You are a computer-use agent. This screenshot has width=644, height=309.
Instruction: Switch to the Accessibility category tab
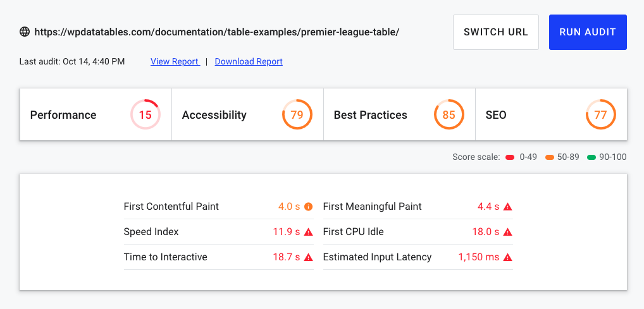pos(214,115)
